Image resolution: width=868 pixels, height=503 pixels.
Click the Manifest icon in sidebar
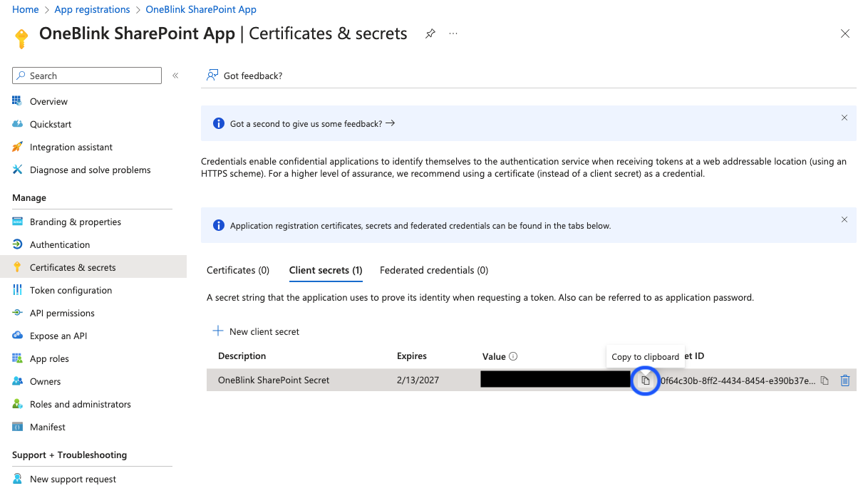point(17,427)
